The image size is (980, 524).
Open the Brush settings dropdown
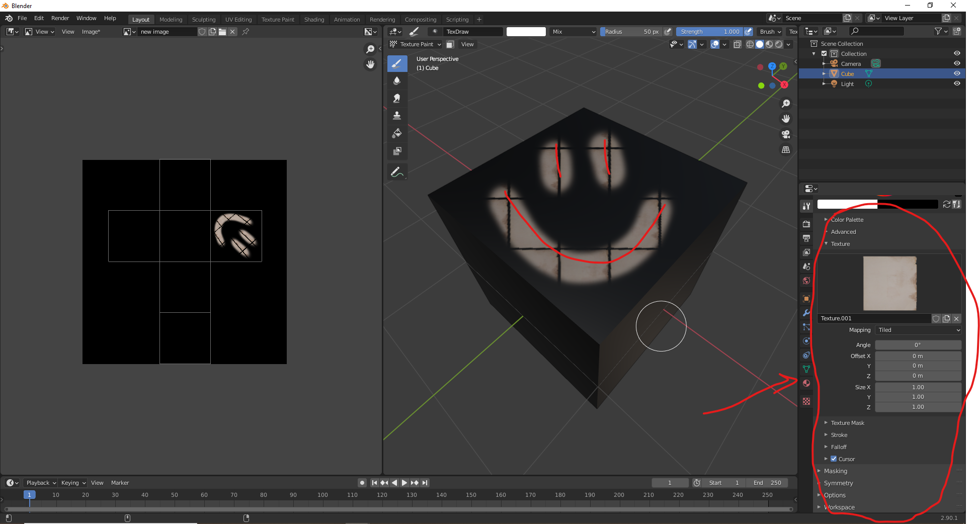coord(771,32)
